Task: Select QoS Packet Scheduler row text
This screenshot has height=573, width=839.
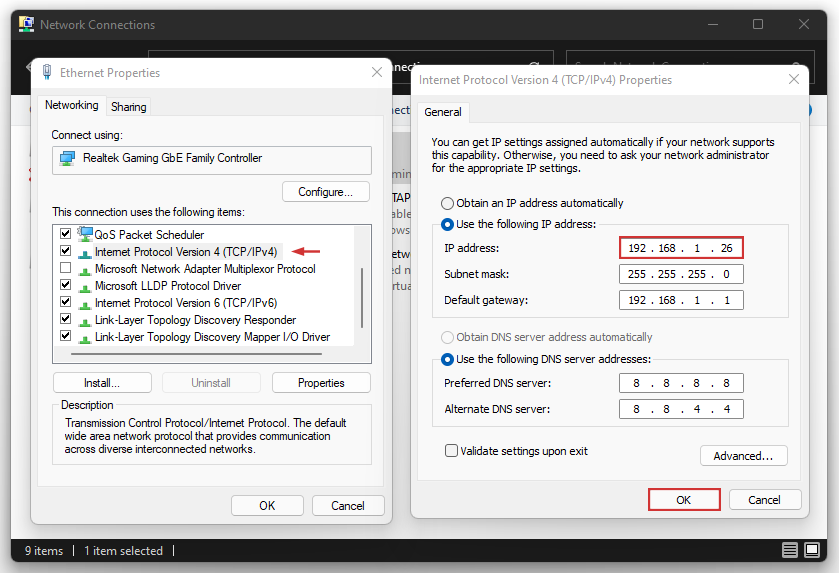Action: [149, 234]
